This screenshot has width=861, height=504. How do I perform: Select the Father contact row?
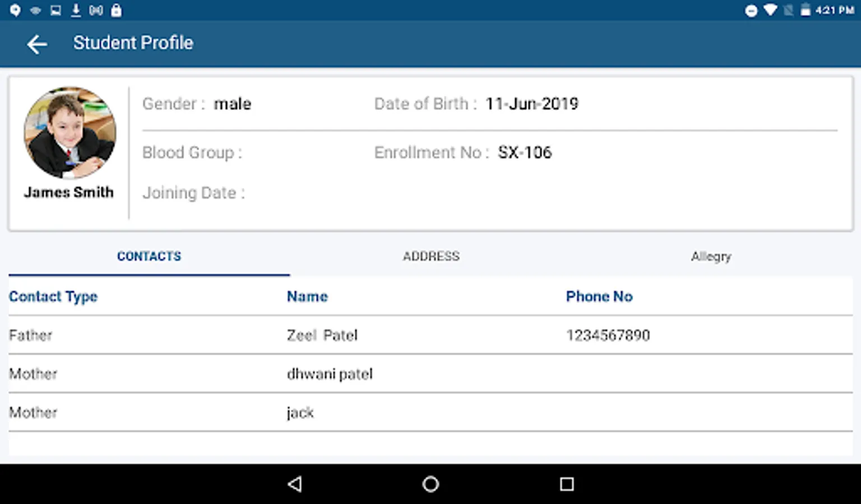430,335
